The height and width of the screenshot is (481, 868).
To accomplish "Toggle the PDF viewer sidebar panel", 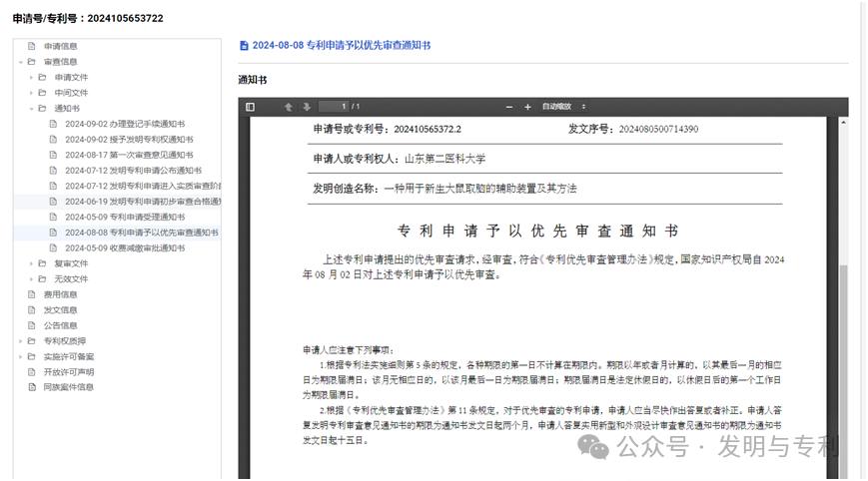I will [251, 107].
